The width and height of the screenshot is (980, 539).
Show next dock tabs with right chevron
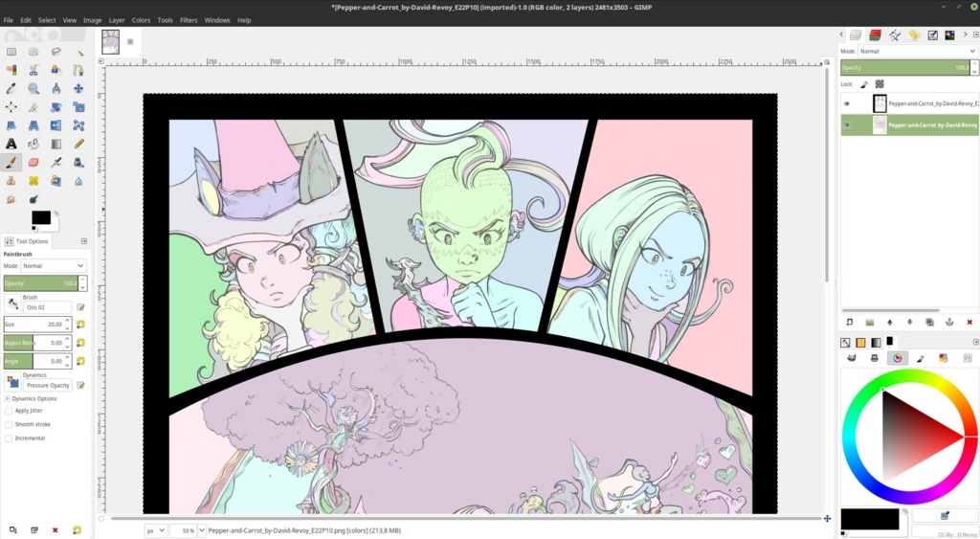tap(965, 34)
